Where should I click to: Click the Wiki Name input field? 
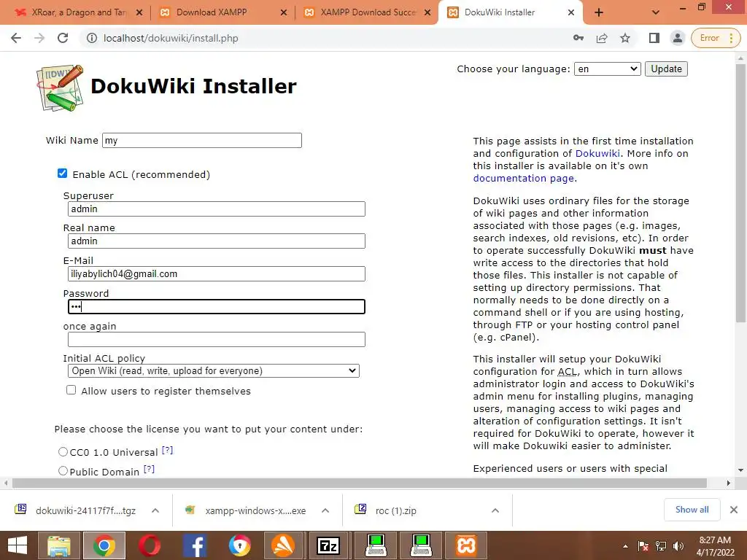click(x=202, y=140)
